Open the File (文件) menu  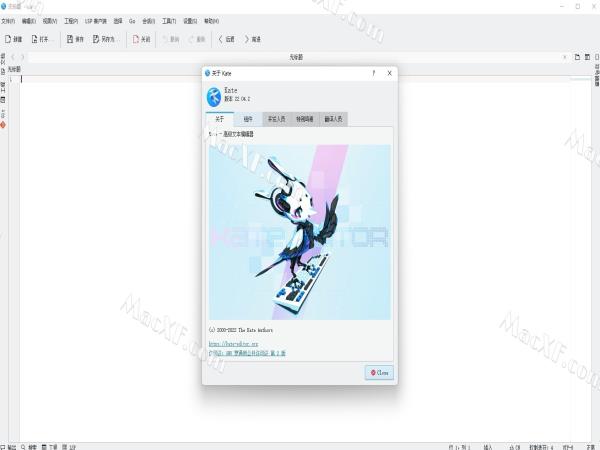(x=8, y=21)
